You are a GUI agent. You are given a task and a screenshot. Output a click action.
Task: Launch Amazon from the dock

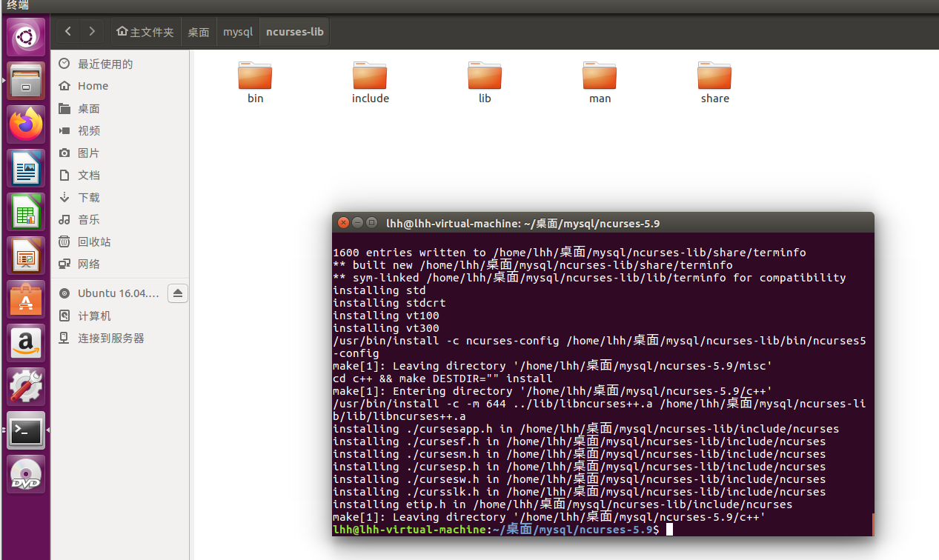click(26, 342)
